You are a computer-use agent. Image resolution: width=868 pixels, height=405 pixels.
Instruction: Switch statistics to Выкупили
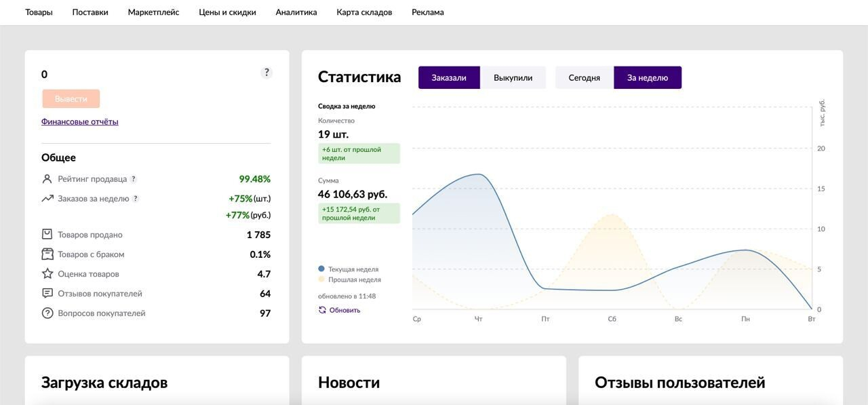pos(513,77)
